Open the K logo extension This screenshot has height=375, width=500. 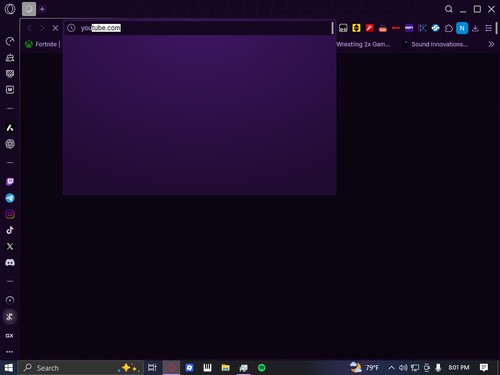click(422, 28)
